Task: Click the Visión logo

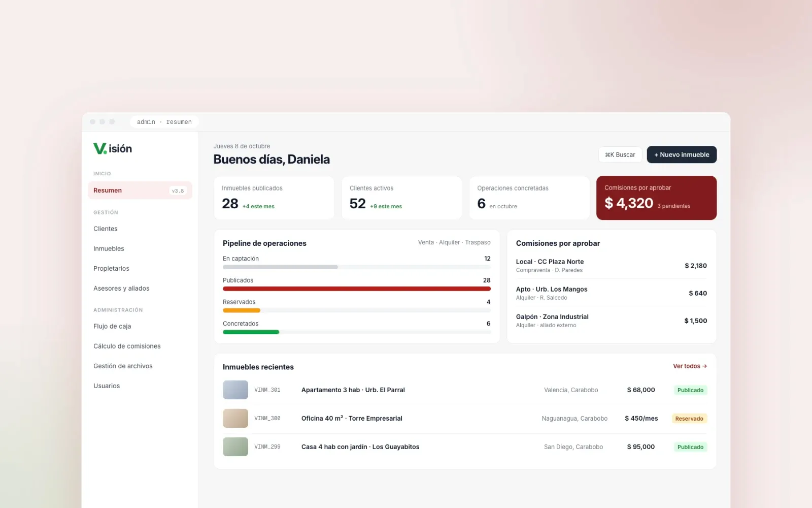Action: point(113,148)
